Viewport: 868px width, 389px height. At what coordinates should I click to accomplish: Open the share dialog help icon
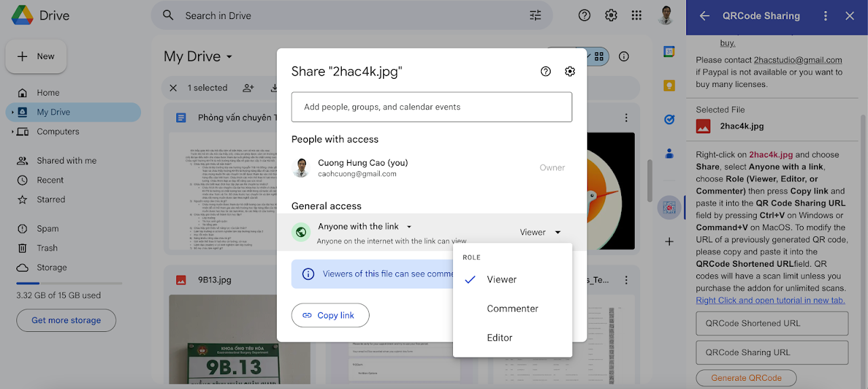tap(546, 71)
